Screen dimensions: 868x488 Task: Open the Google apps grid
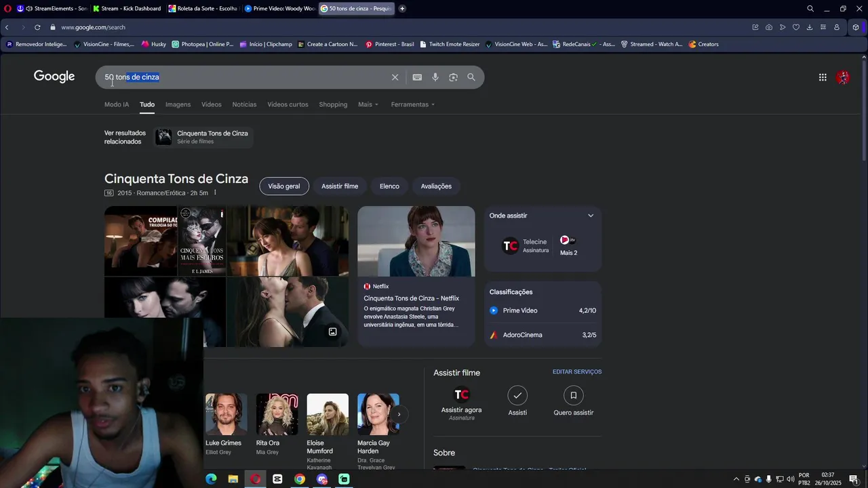pyautogui.click(x=823, y=77)
